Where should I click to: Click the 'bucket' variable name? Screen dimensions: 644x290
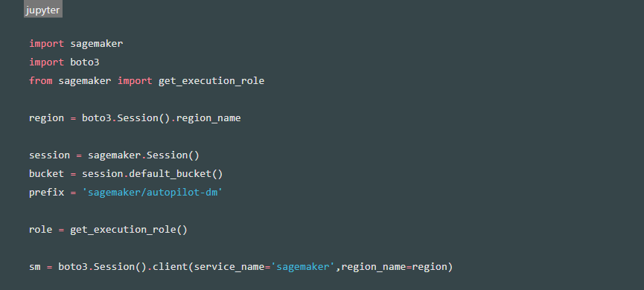coord(46,174)
